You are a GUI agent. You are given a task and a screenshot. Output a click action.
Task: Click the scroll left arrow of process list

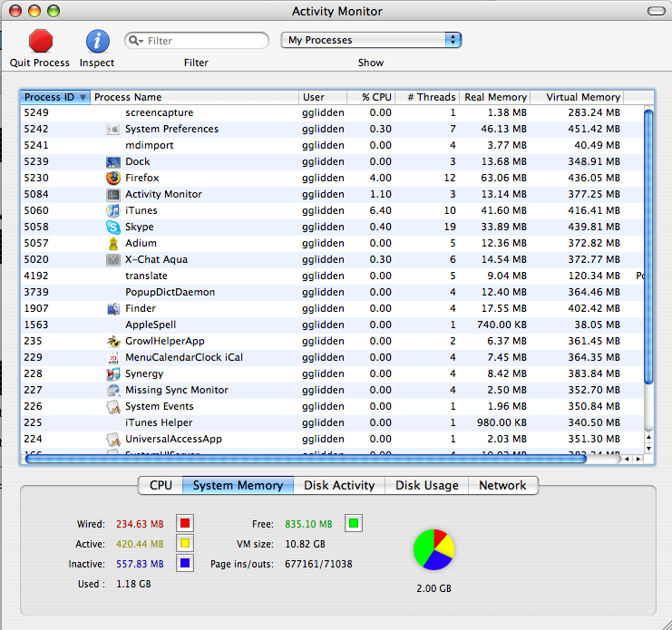[x=627, y=459]
